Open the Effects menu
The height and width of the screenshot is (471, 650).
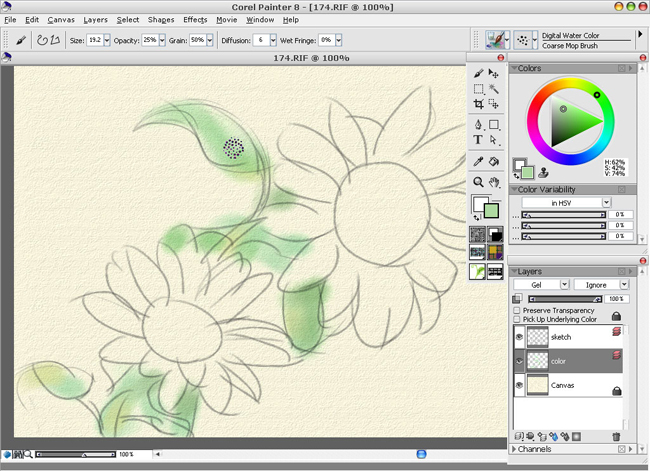pyautogui.click(x=195, y=19)
